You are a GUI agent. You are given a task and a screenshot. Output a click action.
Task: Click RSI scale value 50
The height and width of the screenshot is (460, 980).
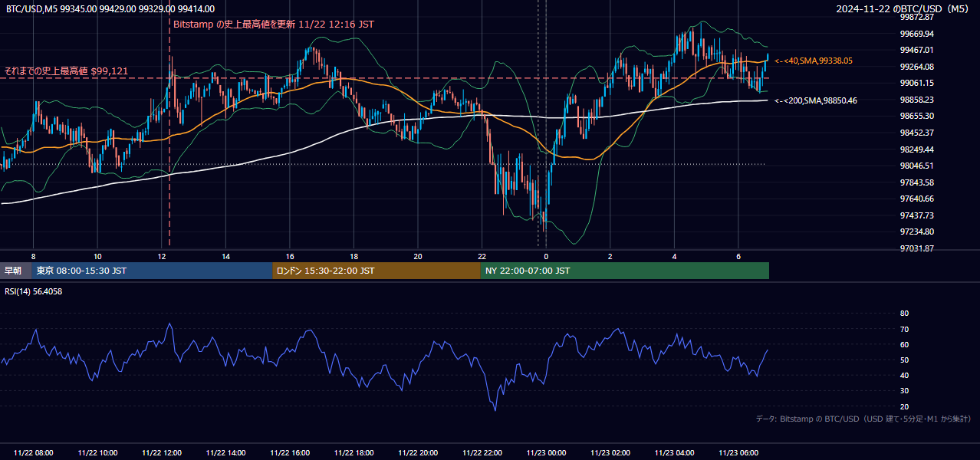pos(904,360)
